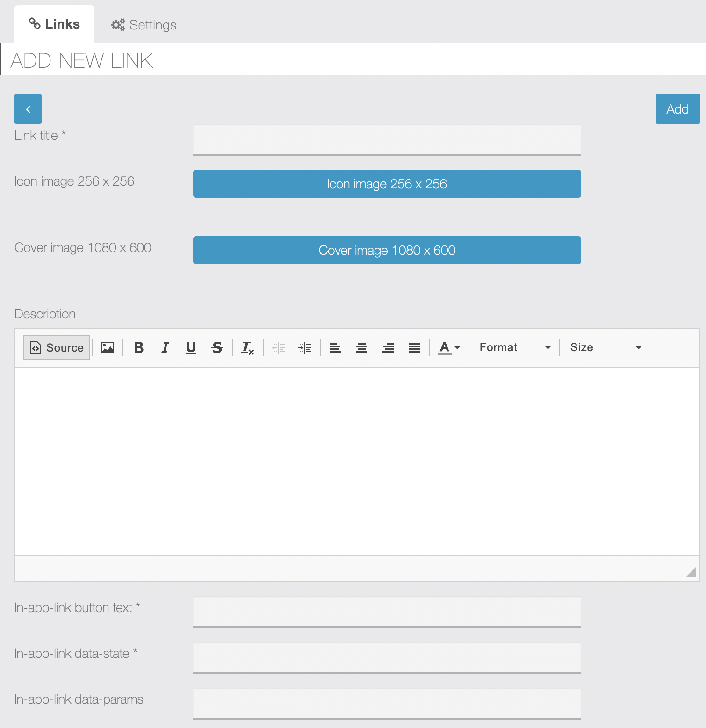Remove formatting with the clear-format icon
Image resolution: width=706 pixels, height=728 pixels.
point(247,347)
